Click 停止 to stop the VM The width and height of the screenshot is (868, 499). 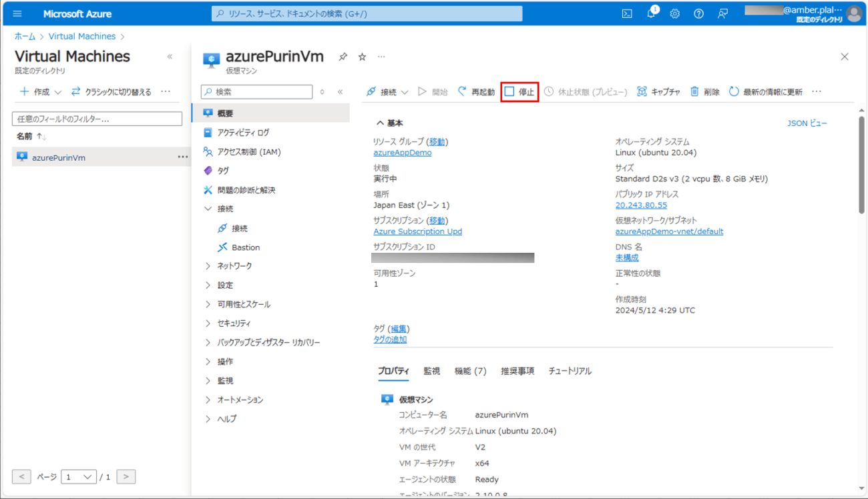[519, 92]
